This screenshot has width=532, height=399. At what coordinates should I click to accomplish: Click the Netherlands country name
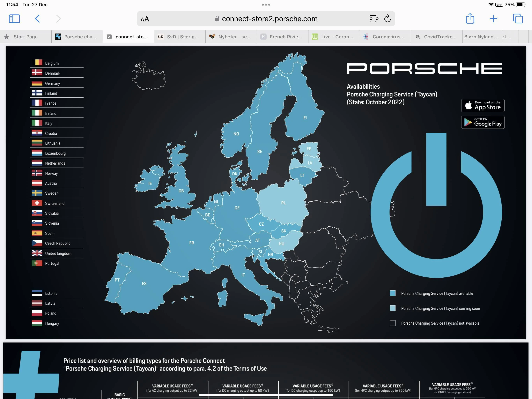point(55,163)
